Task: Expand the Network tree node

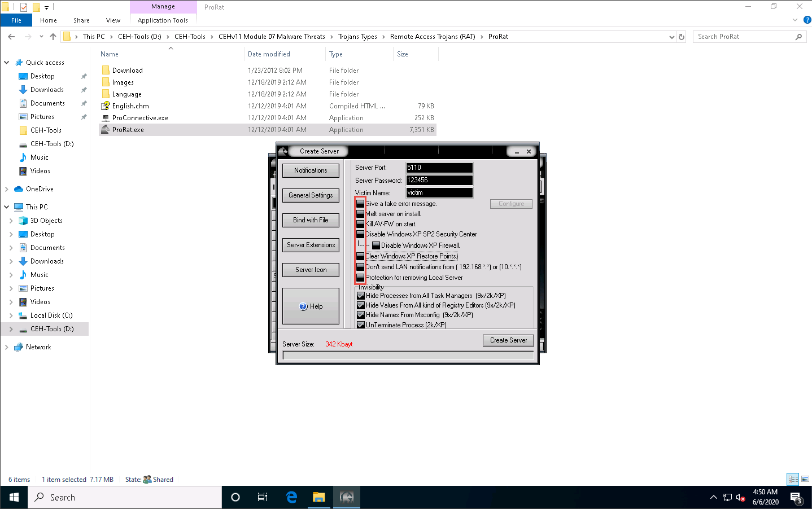Action: pos(7,347)
